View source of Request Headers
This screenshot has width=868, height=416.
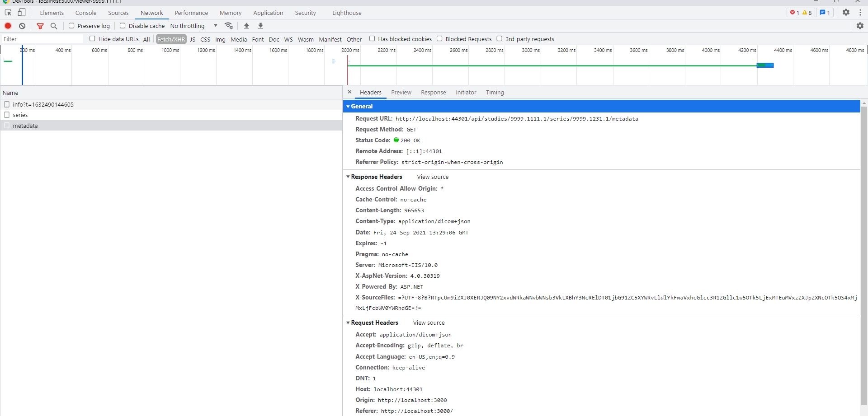(429, 323)
